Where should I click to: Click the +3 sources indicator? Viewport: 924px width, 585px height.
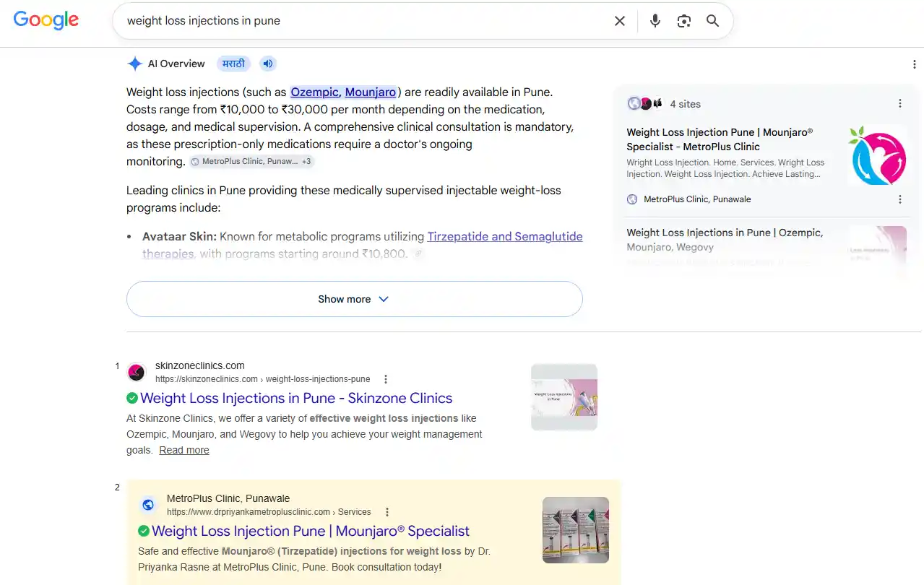307,161
